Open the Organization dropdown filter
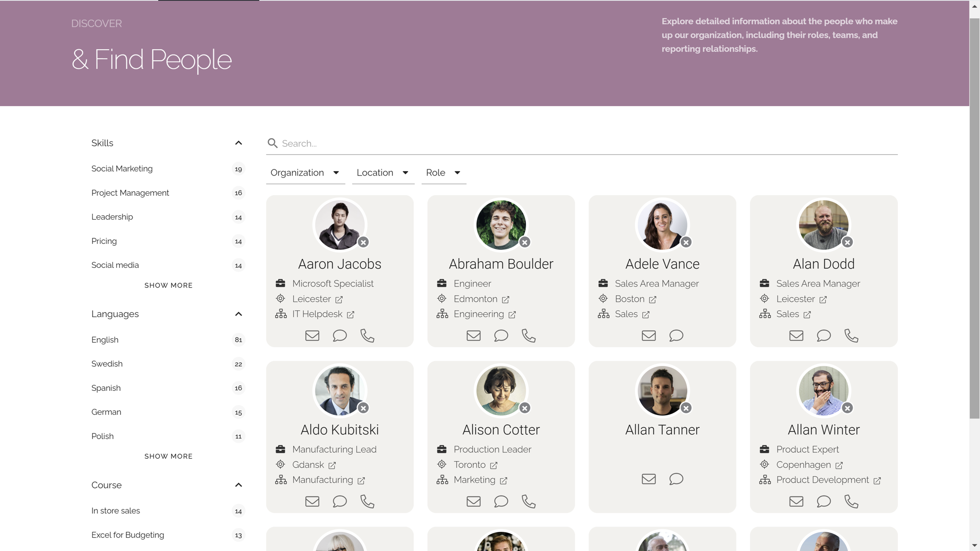Screen dimensions: 980x551 click(305, 173)
